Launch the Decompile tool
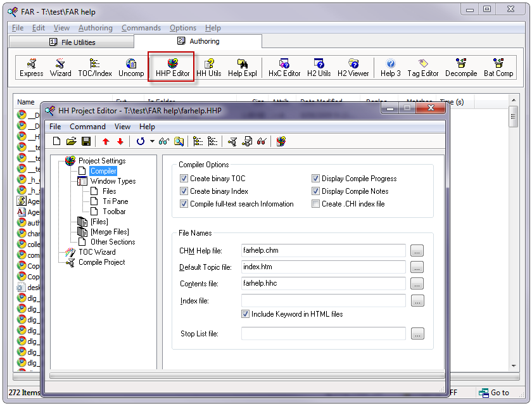This screenshot has width=532, height=406. (460, 67)
